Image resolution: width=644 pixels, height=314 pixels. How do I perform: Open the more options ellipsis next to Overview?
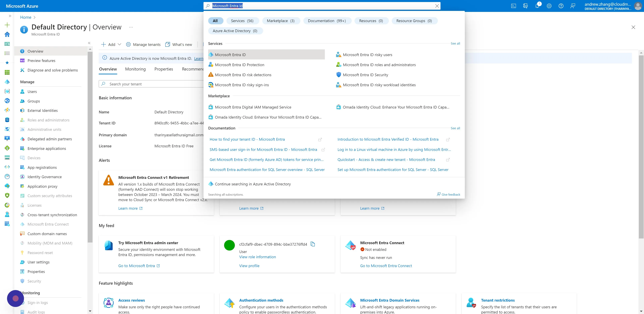[x=131, y=27]
